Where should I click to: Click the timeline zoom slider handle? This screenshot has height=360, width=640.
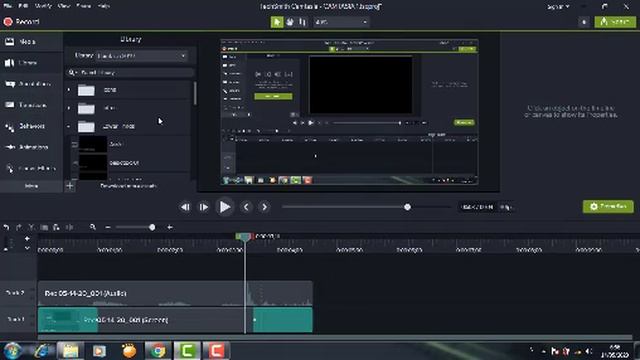(152, 227)
